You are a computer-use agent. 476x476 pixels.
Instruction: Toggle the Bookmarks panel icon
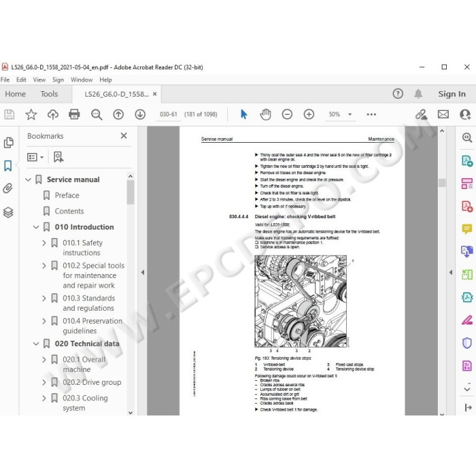click(x=8, y=166)
